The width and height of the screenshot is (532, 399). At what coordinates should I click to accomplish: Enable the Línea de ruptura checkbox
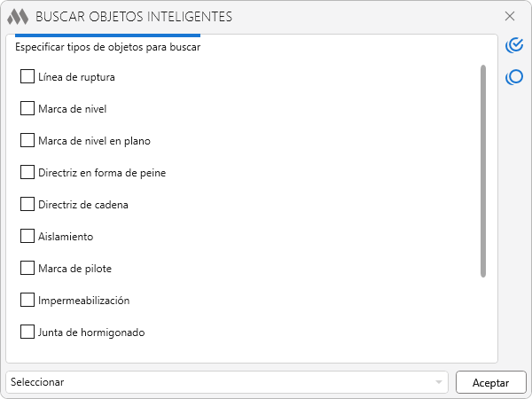click(27, 77)
